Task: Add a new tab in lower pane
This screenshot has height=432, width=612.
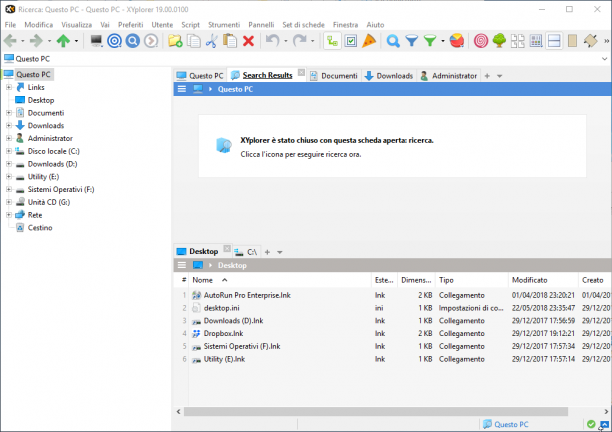Action: coord(267,252)
